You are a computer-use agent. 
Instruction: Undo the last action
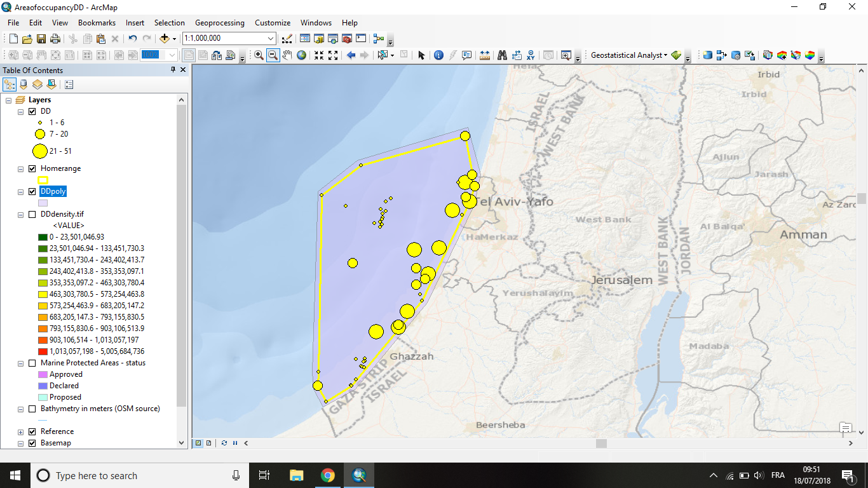tap(132, 39)
